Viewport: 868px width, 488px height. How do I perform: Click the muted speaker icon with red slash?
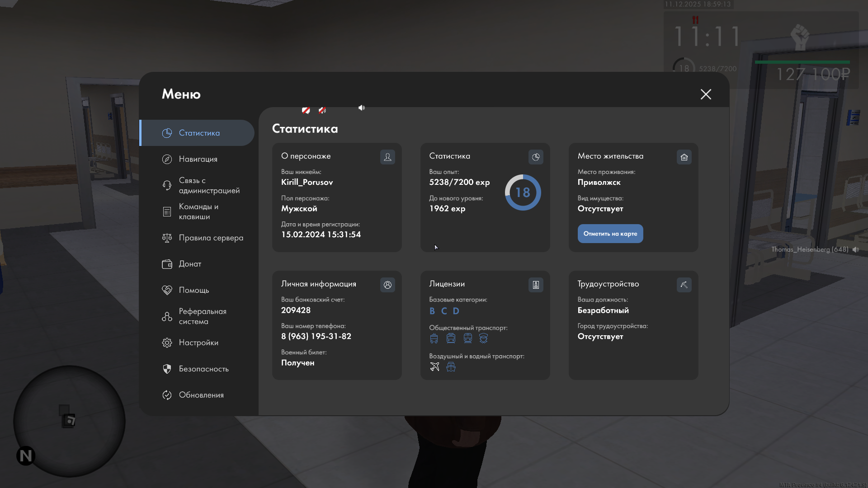[x=322, y=110]
